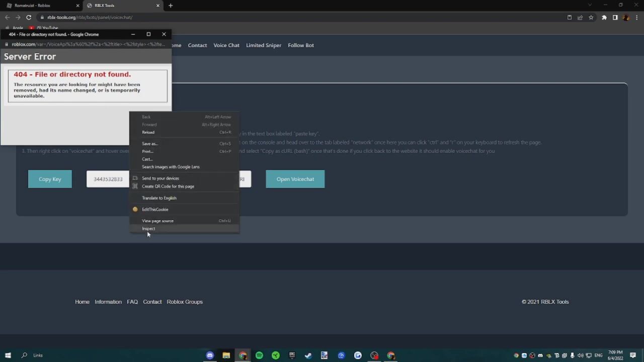Viewport: 644px width, 362px height.
Task: Open the footer FAQ link
Action: click(x=132, y=302)
